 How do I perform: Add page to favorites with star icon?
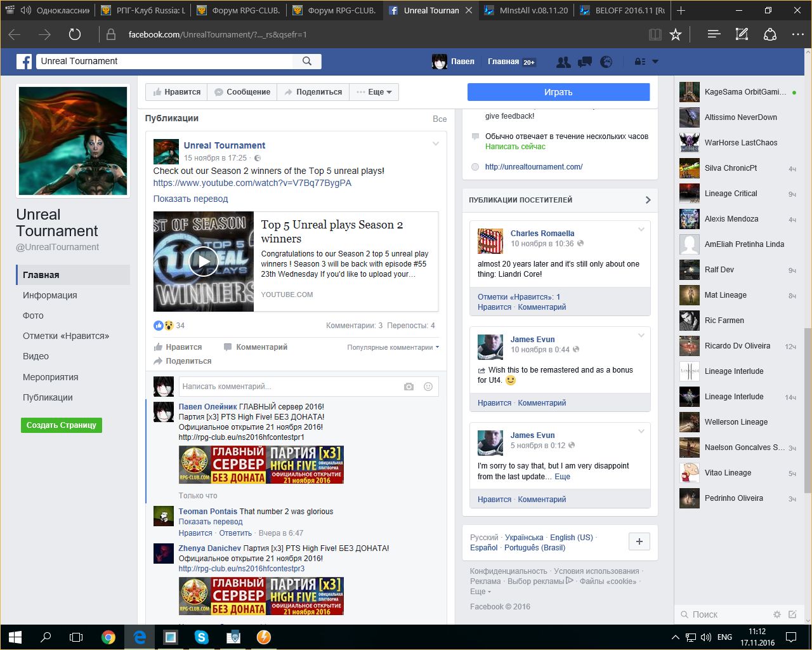(676, 34)
